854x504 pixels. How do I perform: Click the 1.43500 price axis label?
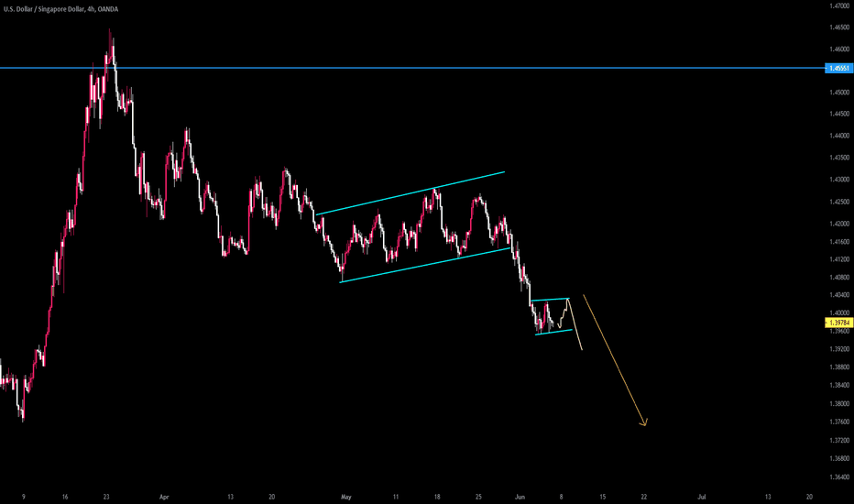[839, 158]
